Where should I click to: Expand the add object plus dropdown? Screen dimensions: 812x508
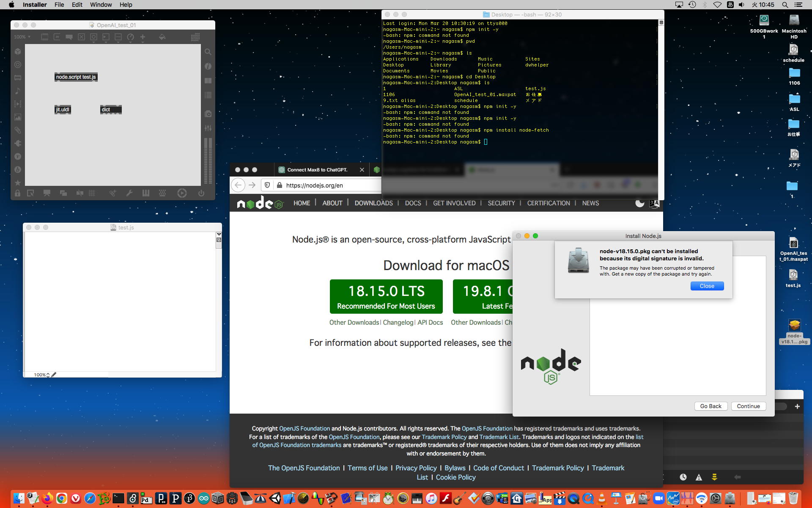[143, 37]
